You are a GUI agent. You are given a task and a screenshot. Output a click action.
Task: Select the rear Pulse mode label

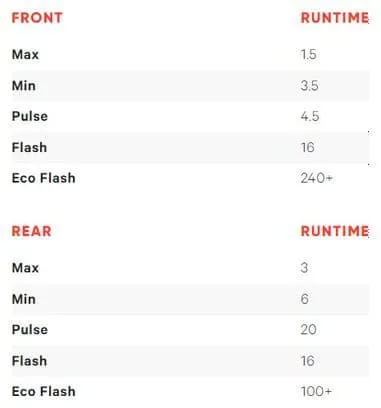pos(30,330)
